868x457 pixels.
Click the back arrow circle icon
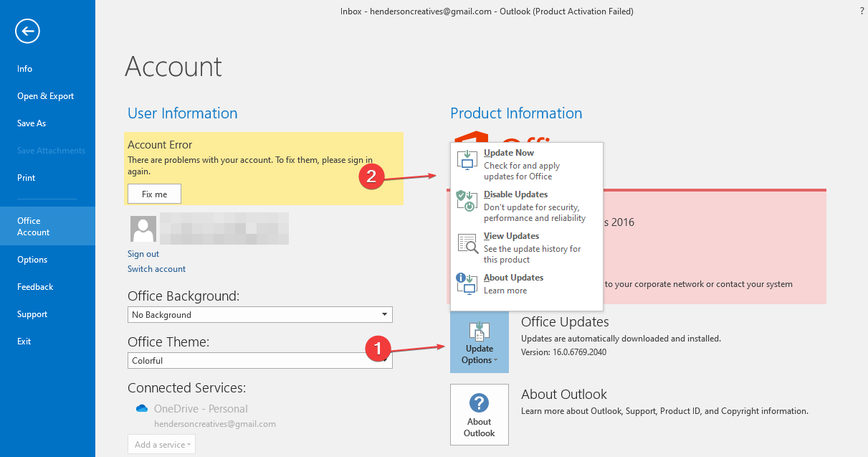[27, 31]
